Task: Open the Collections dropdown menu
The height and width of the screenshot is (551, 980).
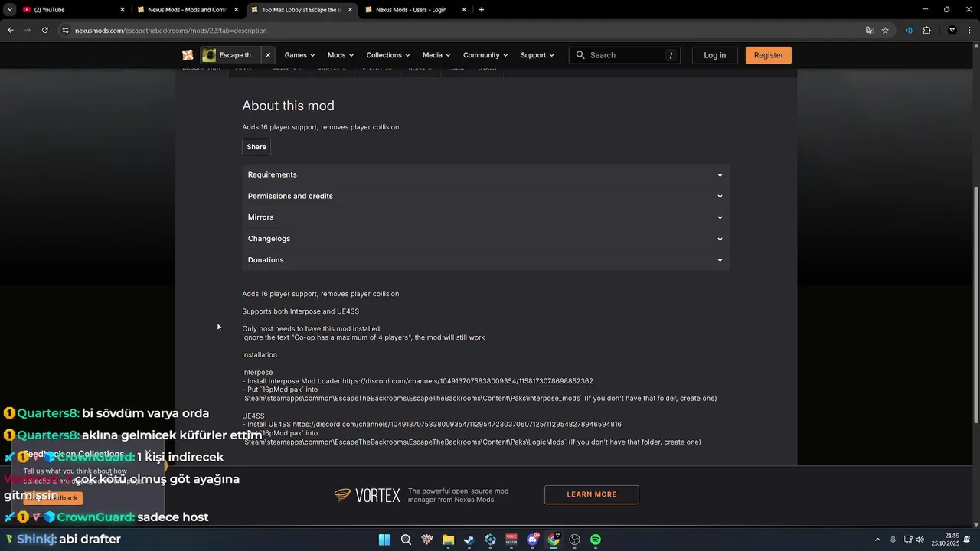Action: (388, 55)
